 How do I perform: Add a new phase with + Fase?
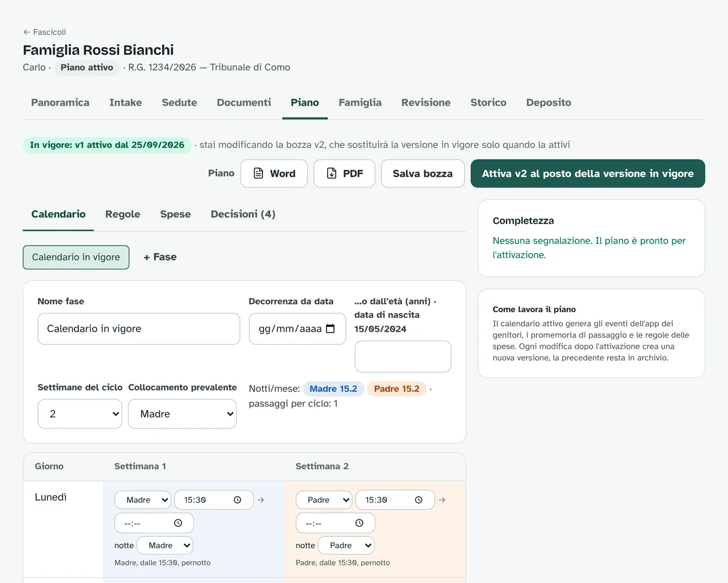point(160,257)
